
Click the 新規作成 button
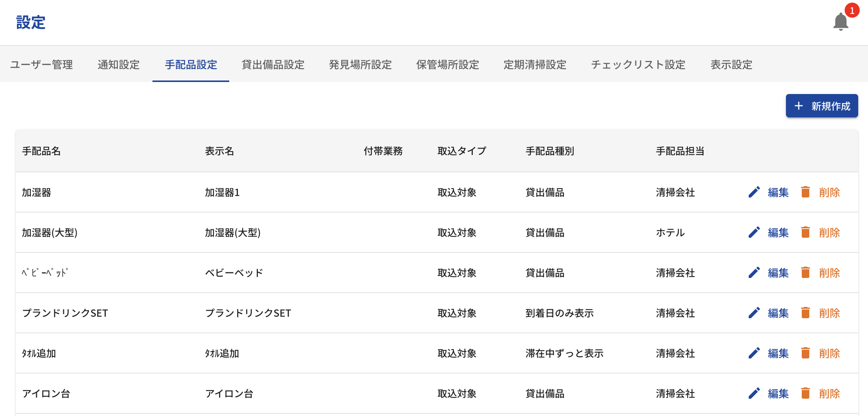[822, 106]
